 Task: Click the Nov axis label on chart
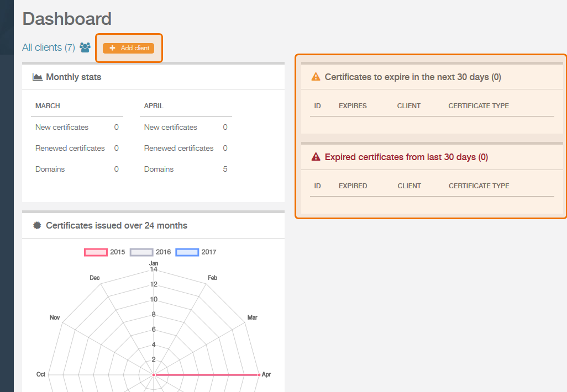(x=55, y=317)
